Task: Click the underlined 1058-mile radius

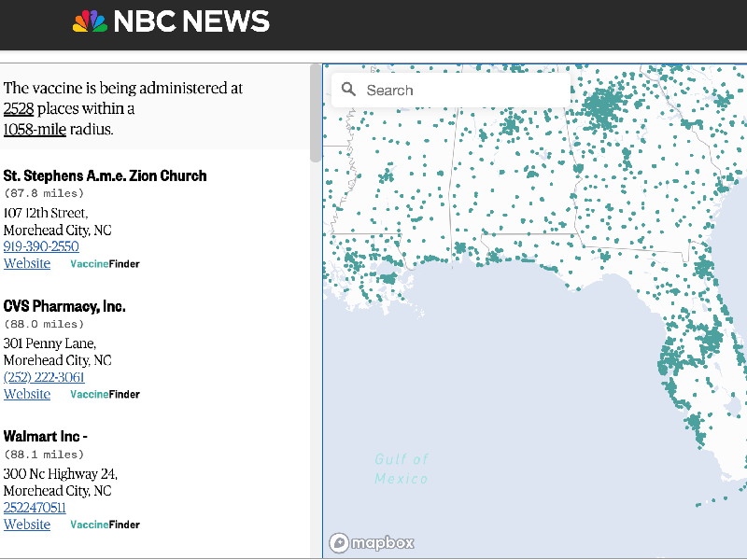Action: (35, 129)
